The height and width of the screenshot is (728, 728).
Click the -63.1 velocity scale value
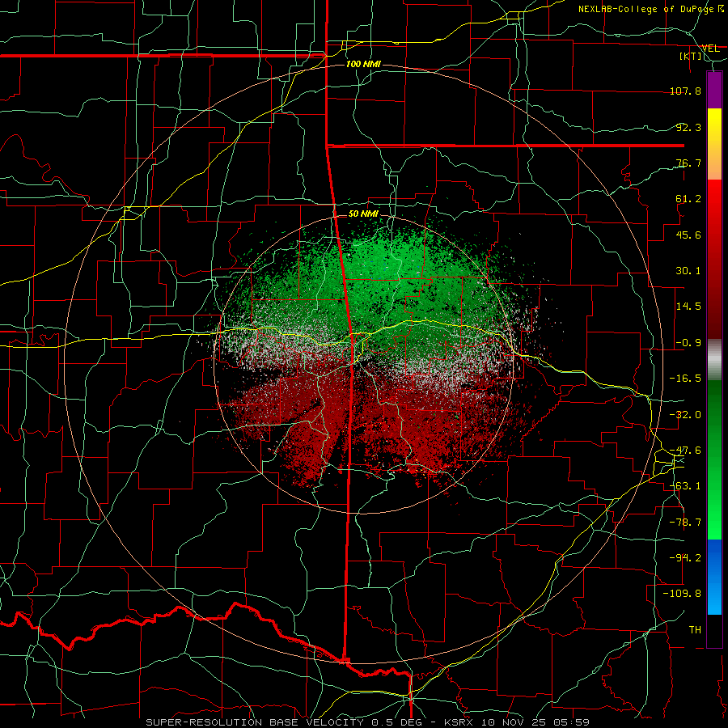pos(685,485)
